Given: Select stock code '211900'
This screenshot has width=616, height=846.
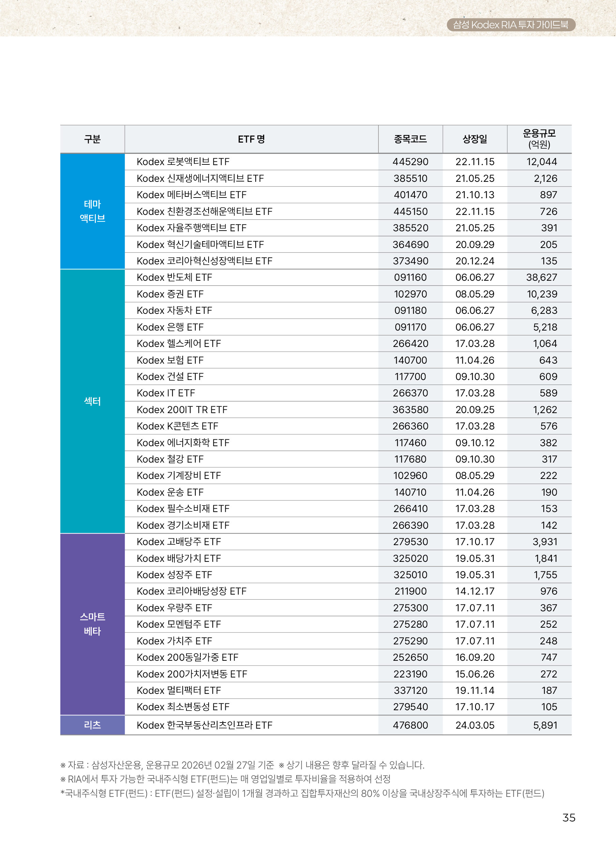Looking at the screenshot, I should point(410,592).
